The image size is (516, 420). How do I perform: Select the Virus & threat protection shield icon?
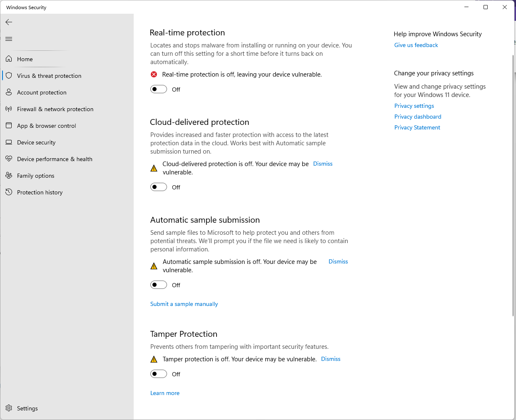click(8, 75)
